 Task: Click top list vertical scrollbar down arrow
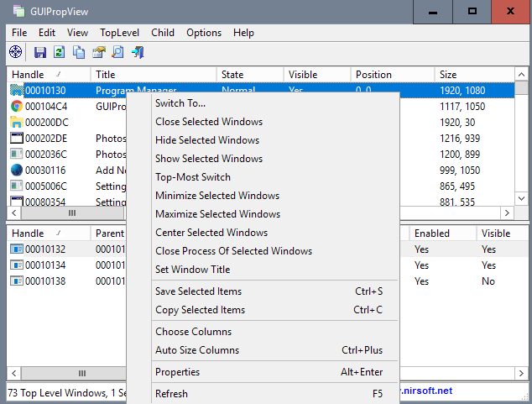pyautogui.click(x=521, y=198)
